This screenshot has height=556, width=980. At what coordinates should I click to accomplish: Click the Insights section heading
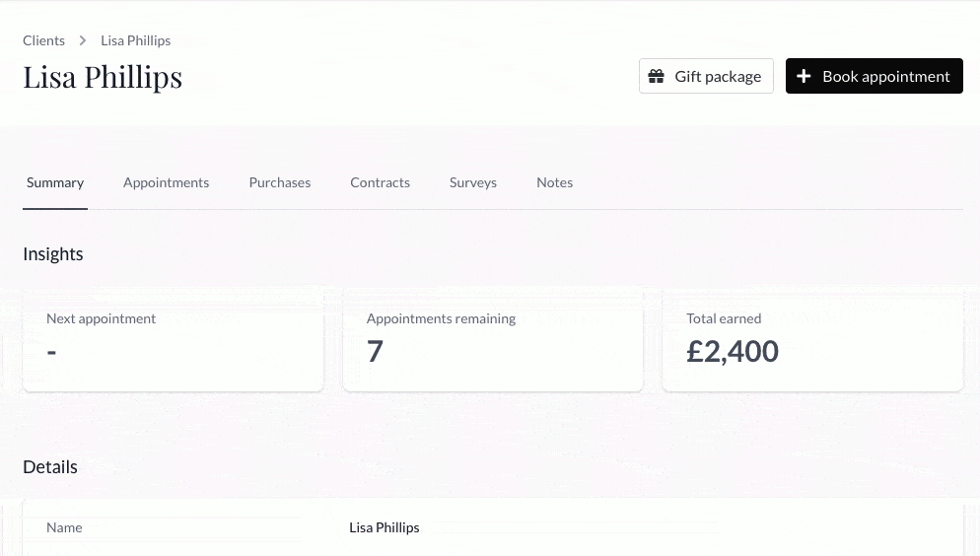click(x=53, y=254)
